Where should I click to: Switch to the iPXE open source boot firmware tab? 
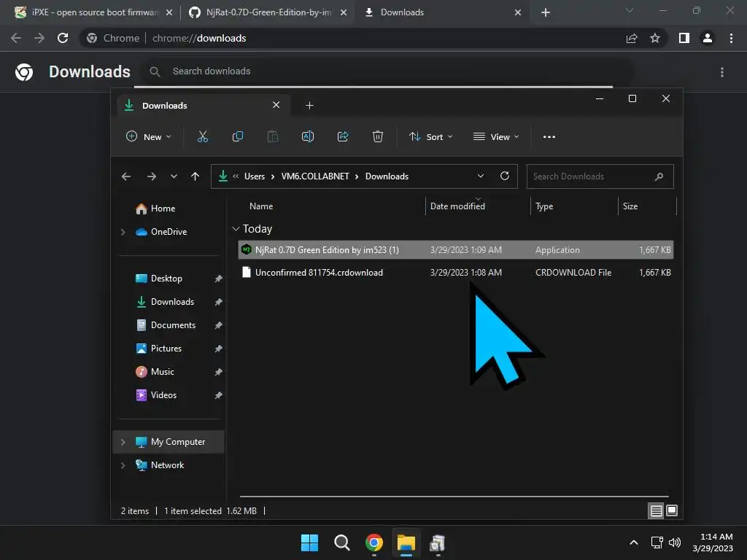pos(93,12)
